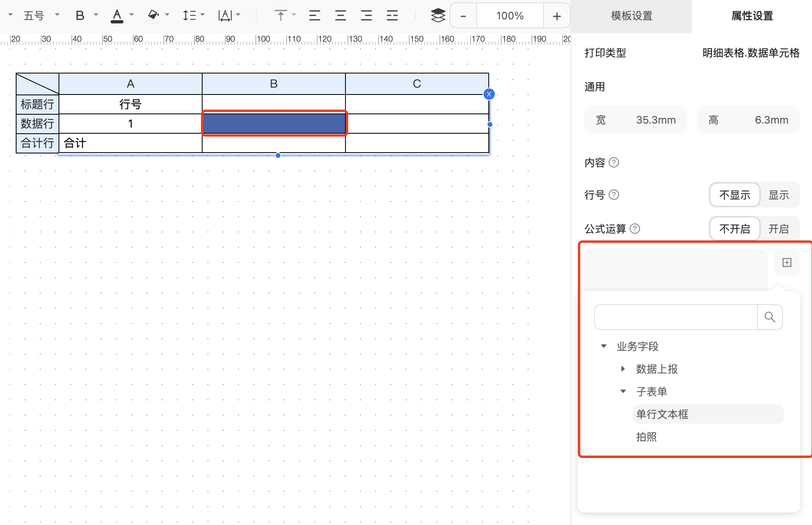Edit the 高 6.3mm height field
This screenshot has height=525, width=812.
[x=748, y=120]
